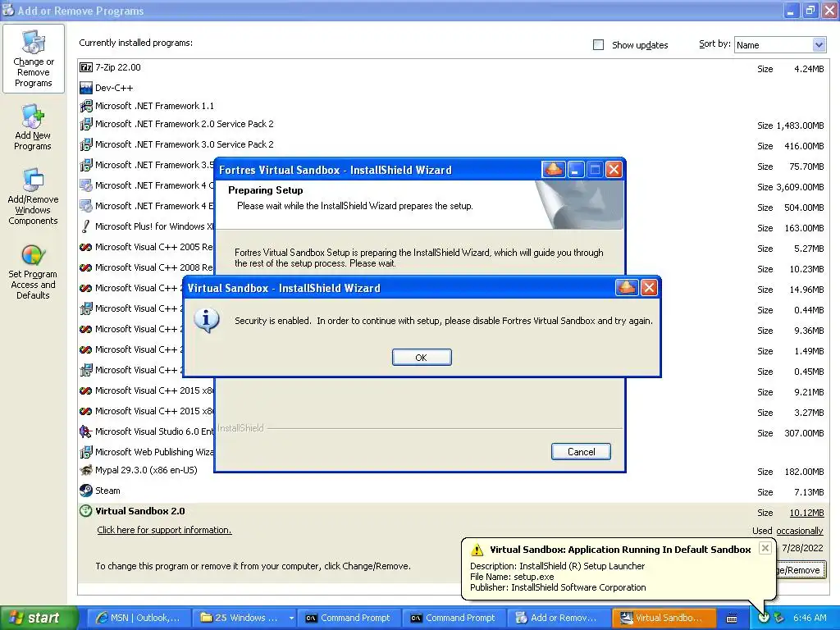Click Microsoft Plus! for Windows XP icon
The image size is (840, 630).
click(85, 226)
